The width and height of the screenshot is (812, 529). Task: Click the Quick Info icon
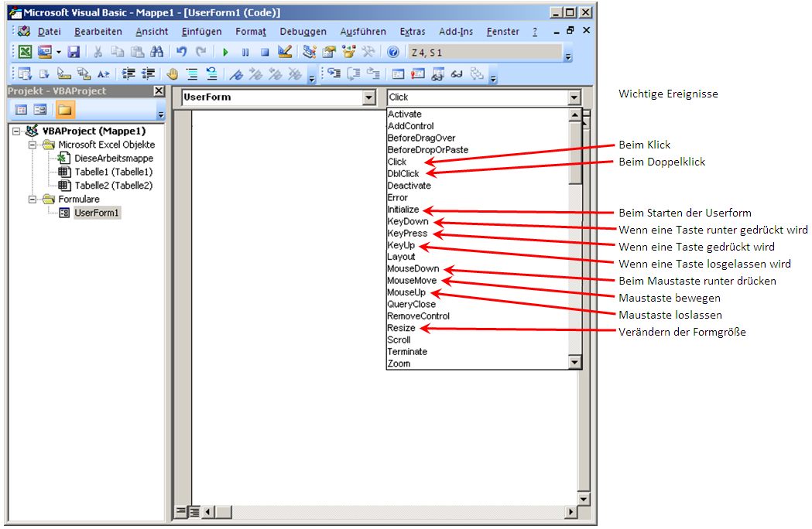click(x=64, y=74)
